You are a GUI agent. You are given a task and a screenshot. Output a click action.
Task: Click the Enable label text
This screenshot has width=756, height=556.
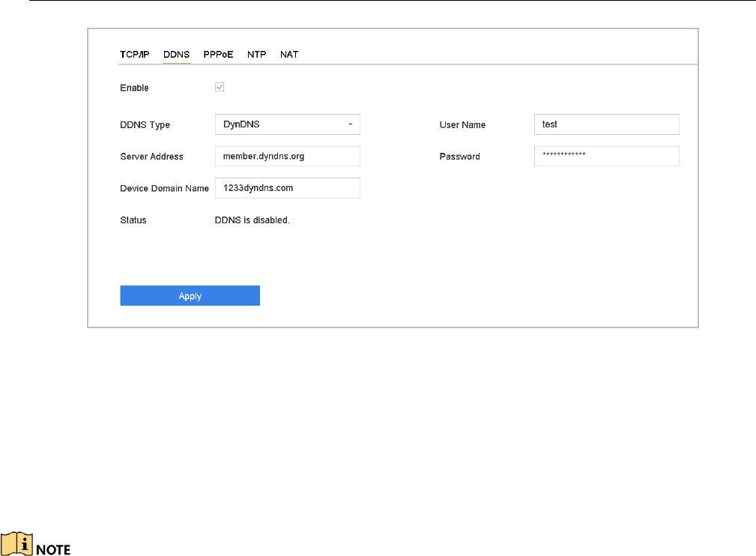click(x=135, y=88)
